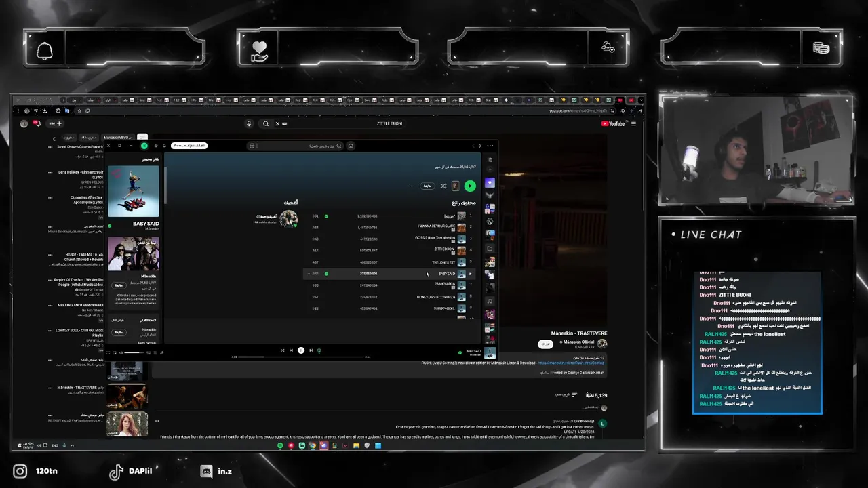Toggle Spotify fullscreen icon in player bar

click(108, 352)
